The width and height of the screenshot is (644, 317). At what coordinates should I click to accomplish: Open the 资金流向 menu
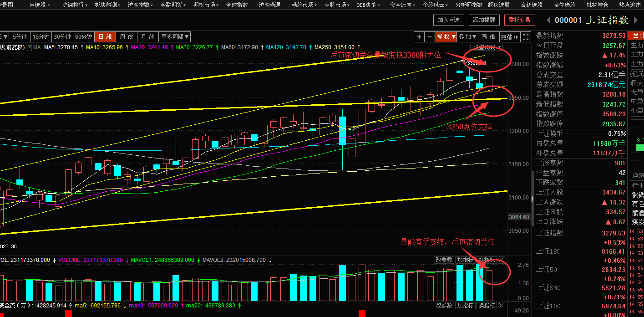(x=402, y=5)
